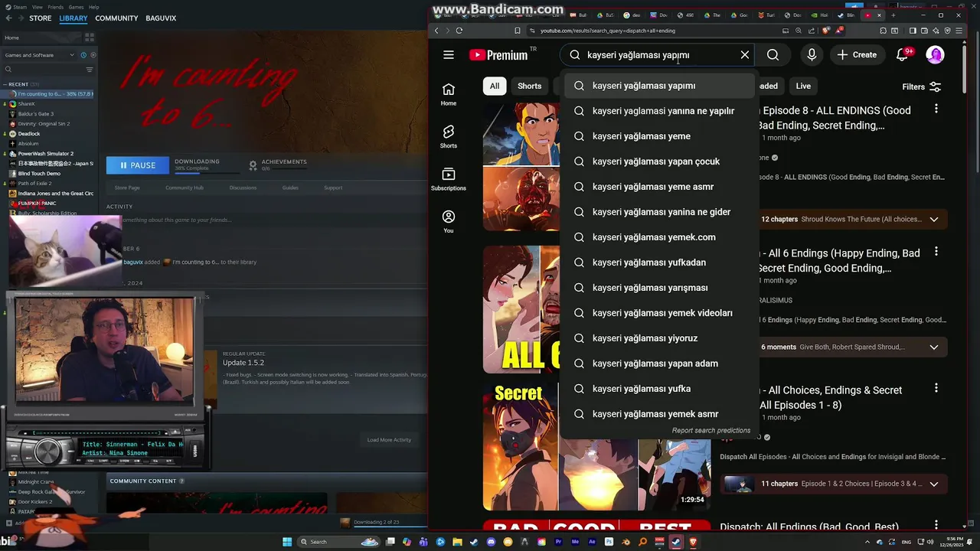This screenshot has width=980, height=551.
Task: Select the Live filter chip
Action: click(803, 86)
